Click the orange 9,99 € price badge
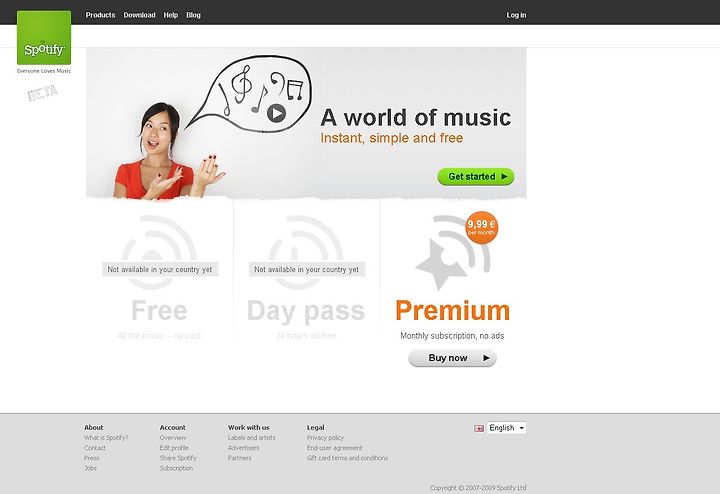 pos(481,227)
